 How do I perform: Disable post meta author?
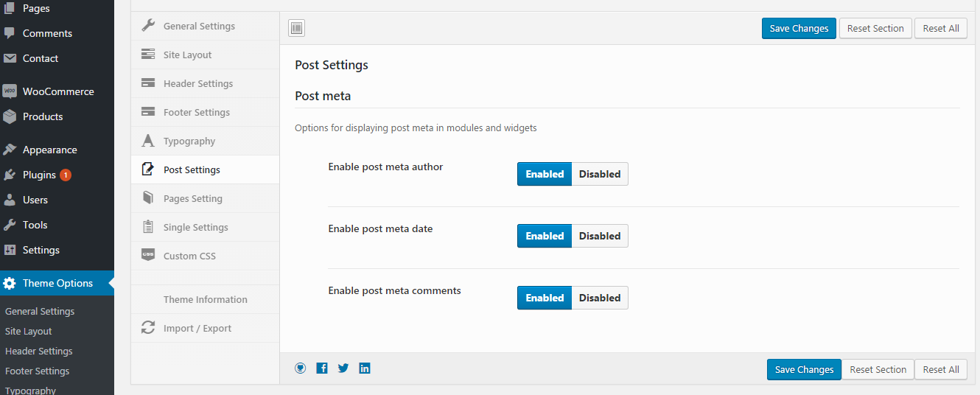coord(599,174)
